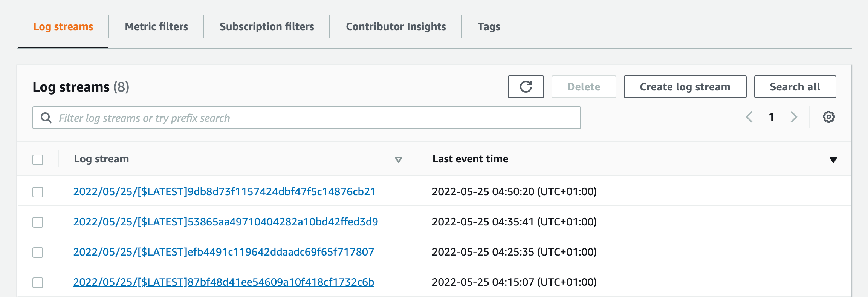Toggle Last event time sort arrow
This screenshot has height=297, width=868.
[833, 160]
